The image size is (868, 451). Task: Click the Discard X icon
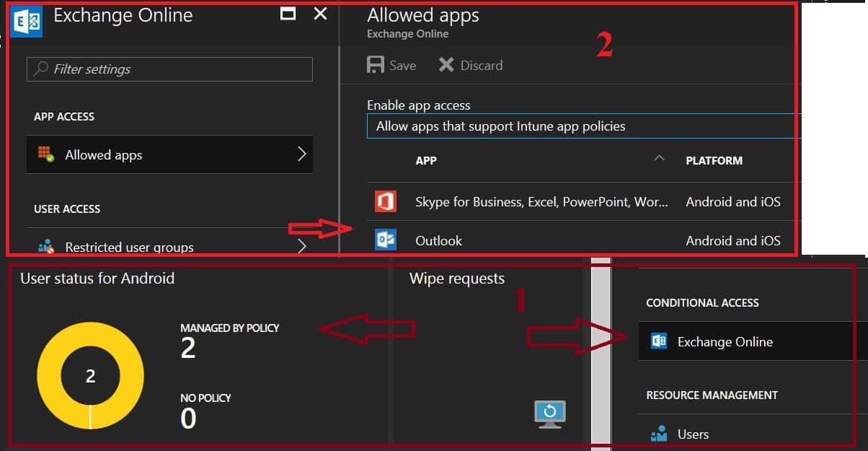pyautogui.click(x=446, y=65)
